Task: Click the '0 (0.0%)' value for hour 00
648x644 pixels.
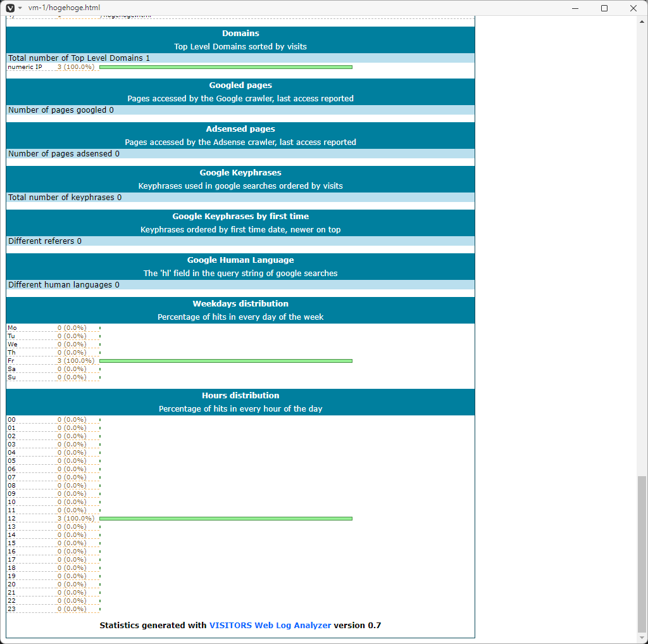Action: click(72, 419)
